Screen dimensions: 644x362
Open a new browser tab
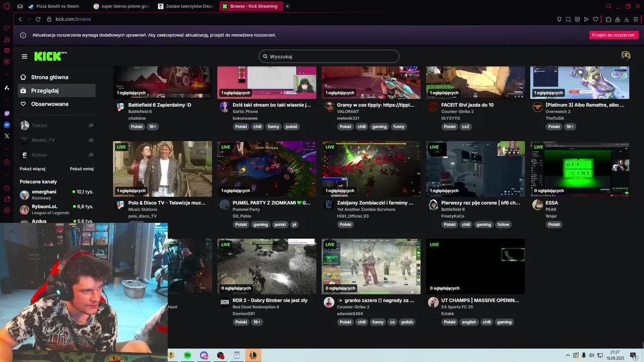click(287, 7)
